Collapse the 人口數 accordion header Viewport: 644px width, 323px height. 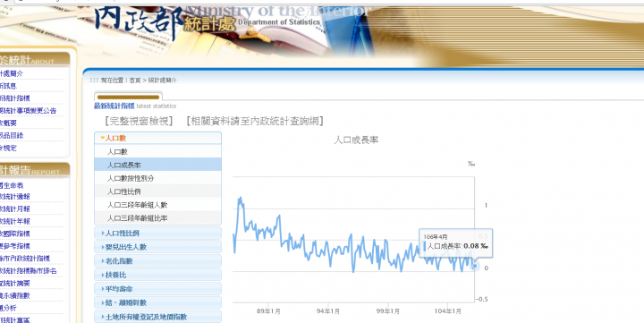click(x=157, y=138)
